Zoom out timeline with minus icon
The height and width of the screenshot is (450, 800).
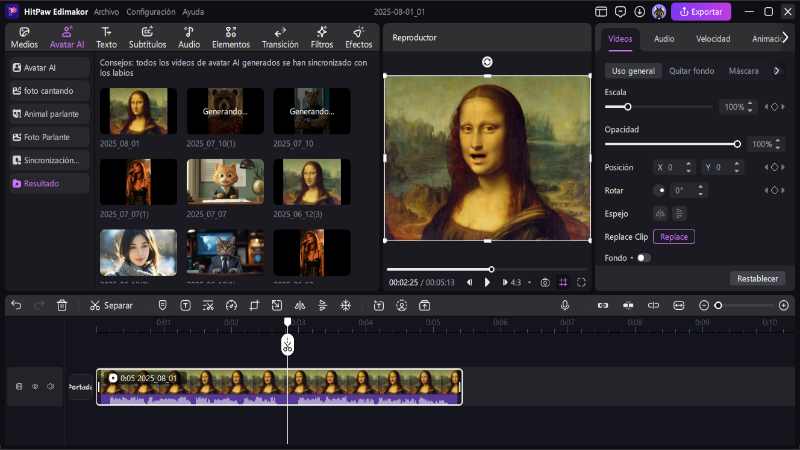(x=704, y=305)
